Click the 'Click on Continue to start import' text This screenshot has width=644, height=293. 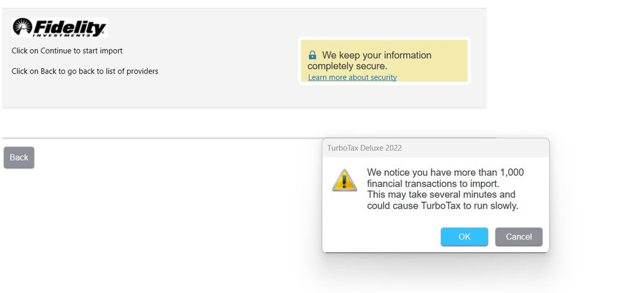67,51
